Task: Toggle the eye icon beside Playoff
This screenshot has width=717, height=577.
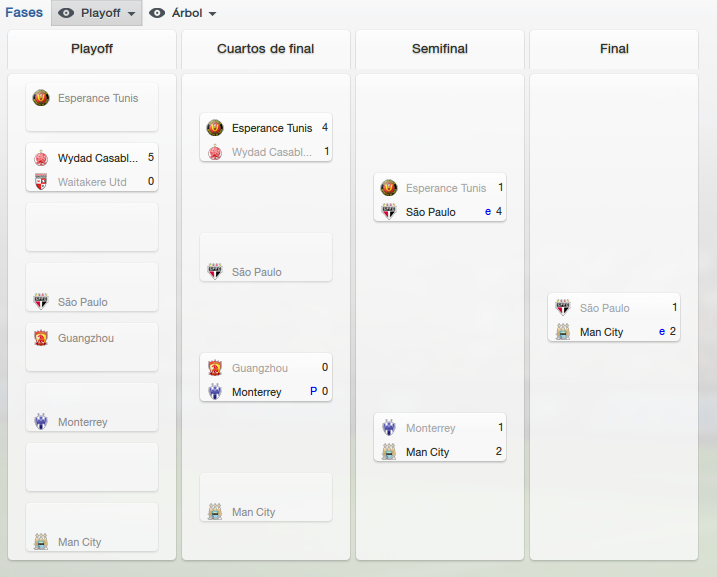Action: 66,13
